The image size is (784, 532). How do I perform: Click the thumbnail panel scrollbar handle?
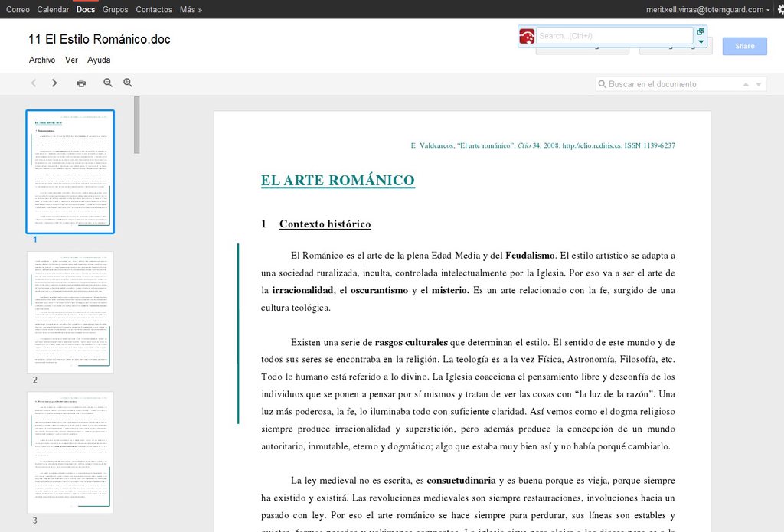point(137,125)
